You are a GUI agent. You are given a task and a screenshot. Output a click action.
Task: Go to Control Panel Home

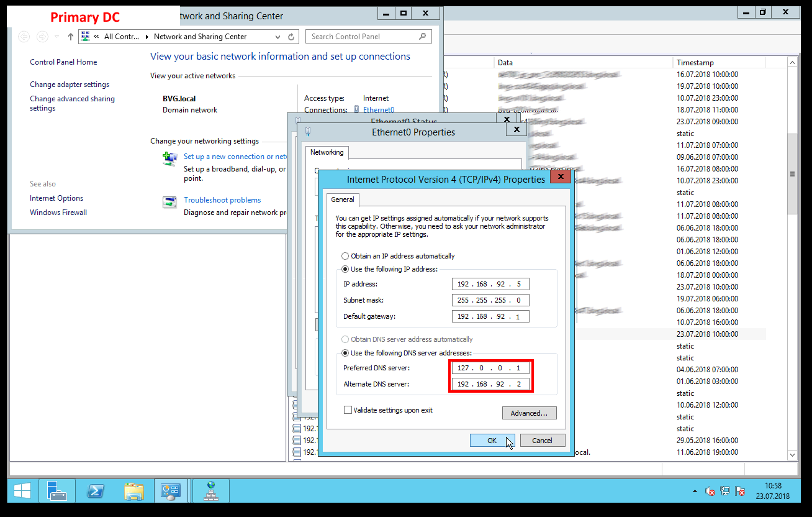(x=63, y=62)
